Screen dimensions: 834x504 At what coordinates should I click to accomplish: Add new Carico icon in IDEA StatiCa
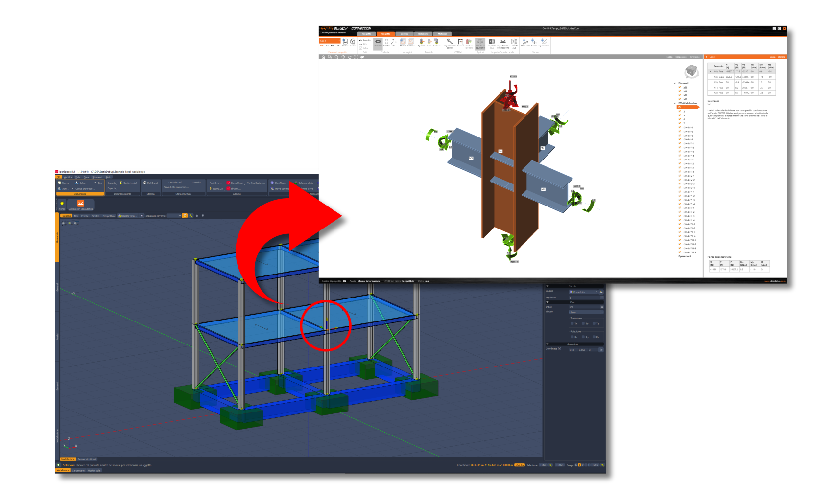click(x=534, y=42)
